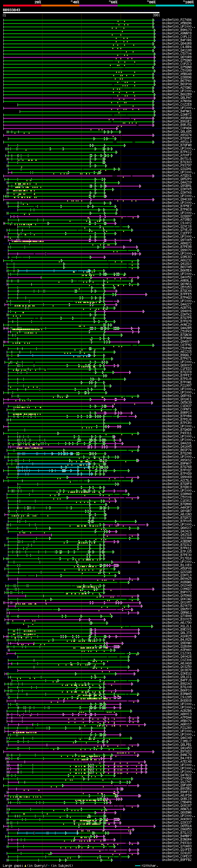Click the cyan ~100% identity legend bar
The image size is (197, 868).
(175, 6)
